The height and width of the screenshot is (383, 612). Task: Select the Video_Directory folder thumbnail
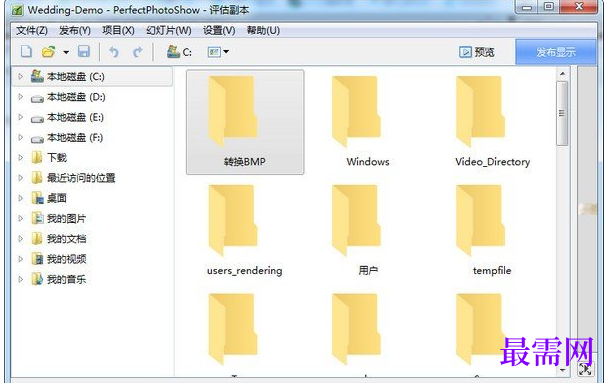click(492, 122)
